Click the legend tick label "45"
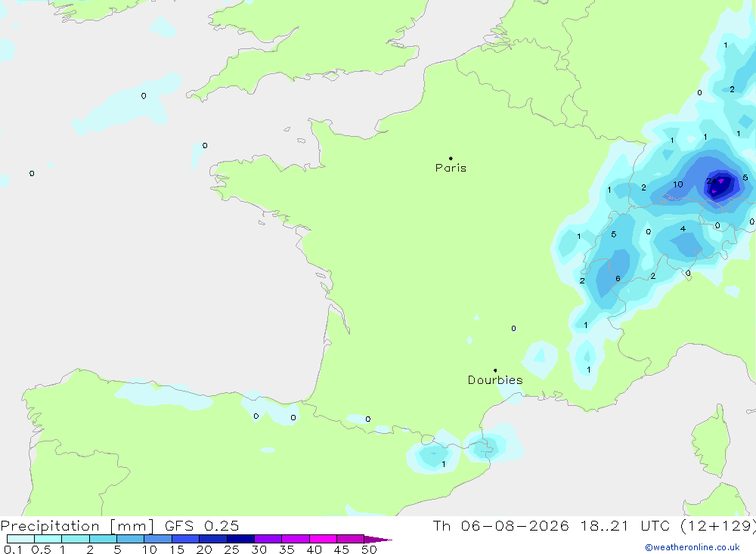The height and width of the screenshot is (554, 756). (342, 549)
